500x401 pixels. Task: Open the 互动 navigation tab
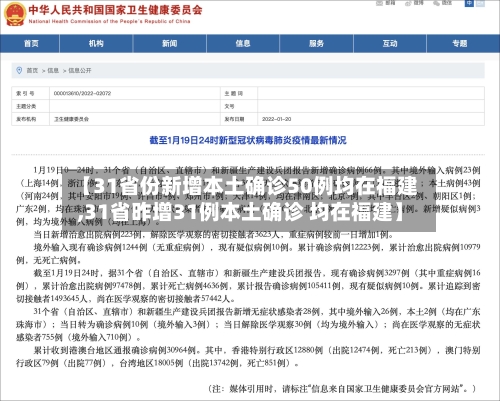point(390,43)
